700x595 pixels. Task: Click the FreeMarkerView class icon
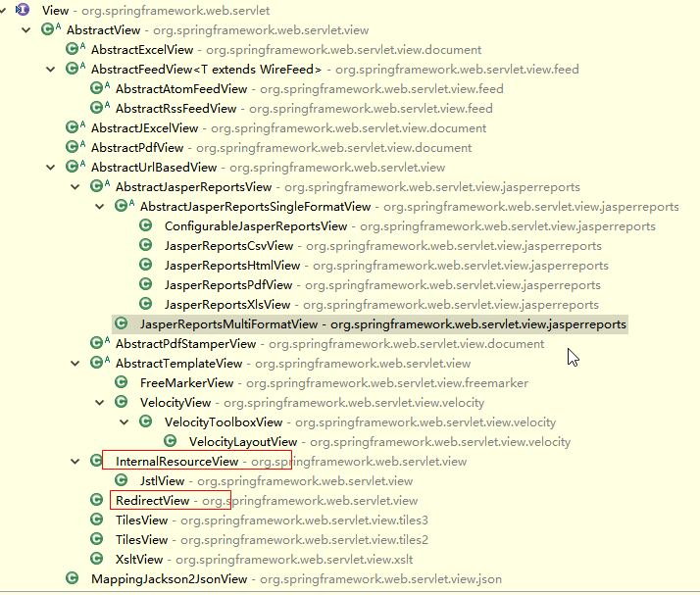click(x=122, y=382)
